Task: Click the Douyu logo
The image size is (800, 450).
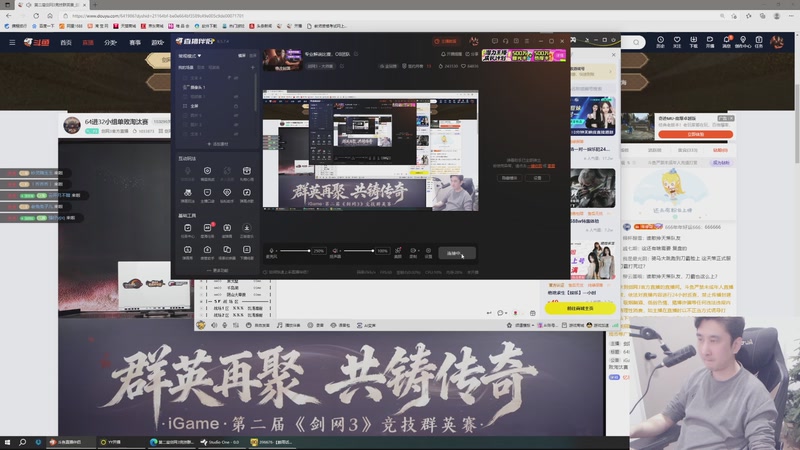Action: (37, 42)
